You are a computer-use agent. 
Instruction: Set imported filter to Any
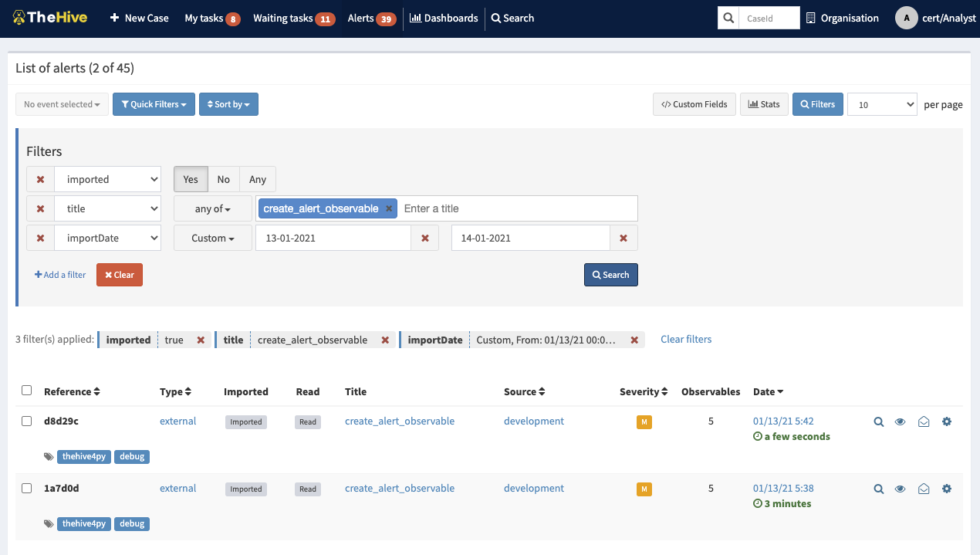pos(257,178)
